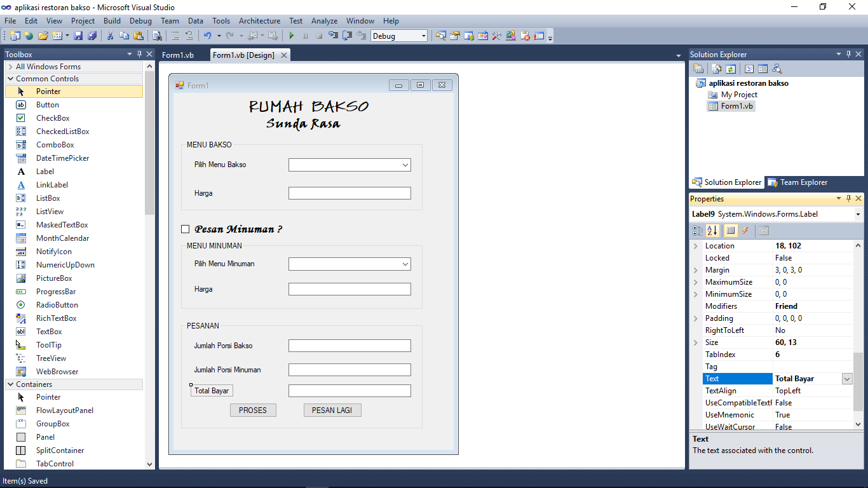Screen dimensions: 868x488
Task: Open the "Pilih Menu Bakso" combo box
Action: pos(405,165)
